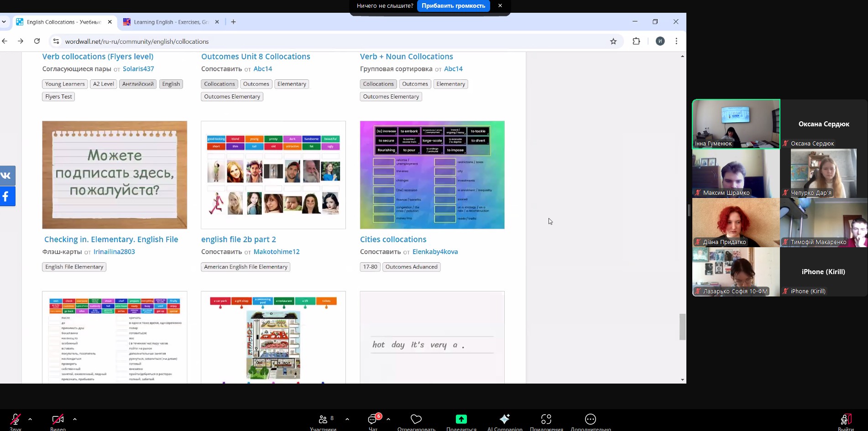Open Cities collocations link
Screen dimensions: 868x431
pos(393,239)
